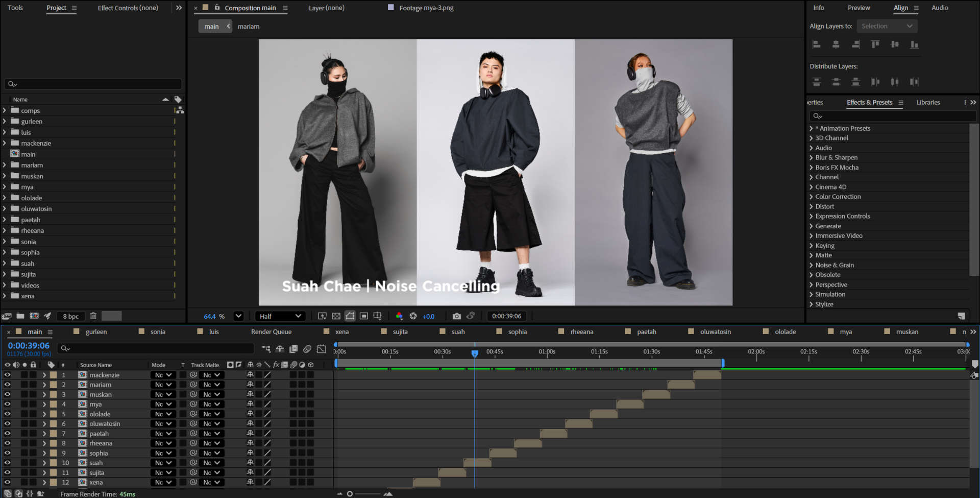Click the Effects & Presets search field

[x=892, y=116]
